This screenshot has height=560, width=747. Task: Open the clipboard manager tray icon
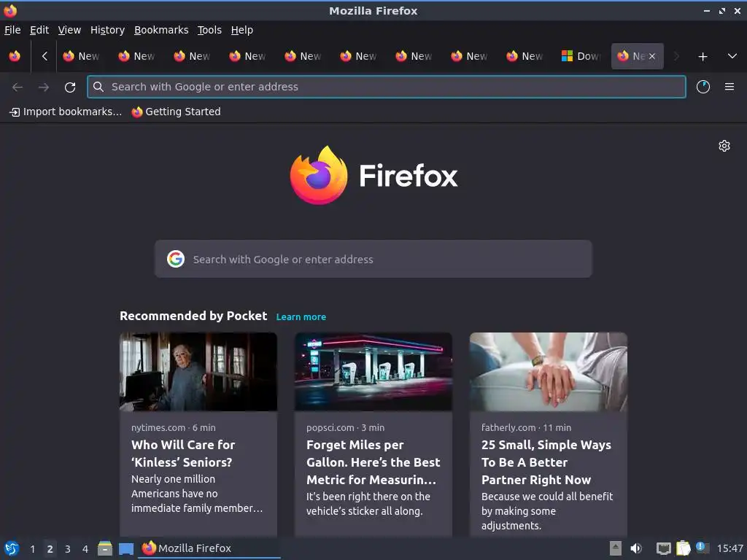coord(683,548)
